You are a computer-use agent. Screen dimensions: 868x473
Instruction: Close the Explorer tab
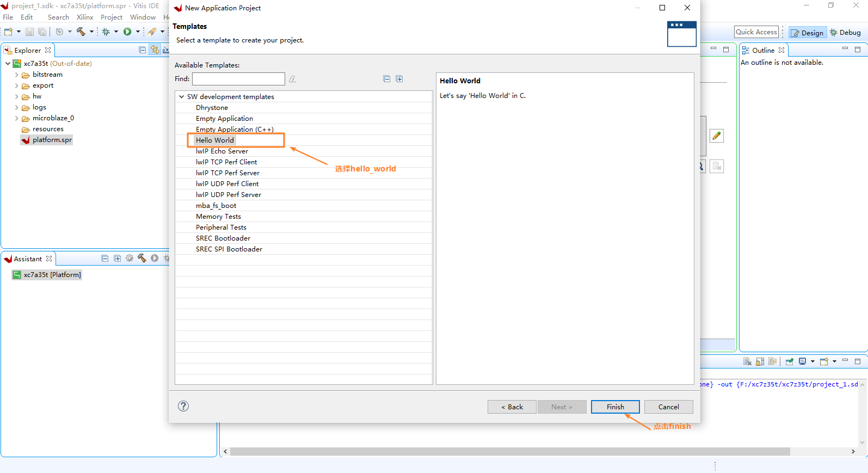pyautogui.click(x=48, y=50)
